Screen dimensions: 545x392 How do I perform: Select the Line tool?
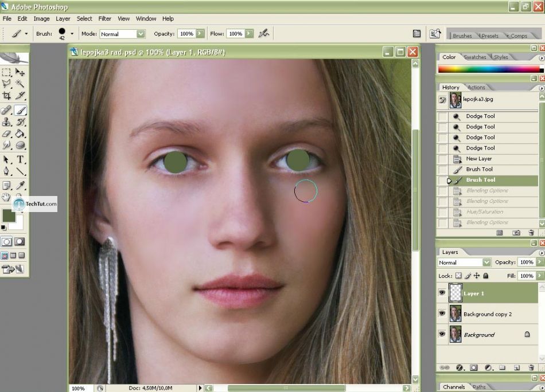point(21,171)
